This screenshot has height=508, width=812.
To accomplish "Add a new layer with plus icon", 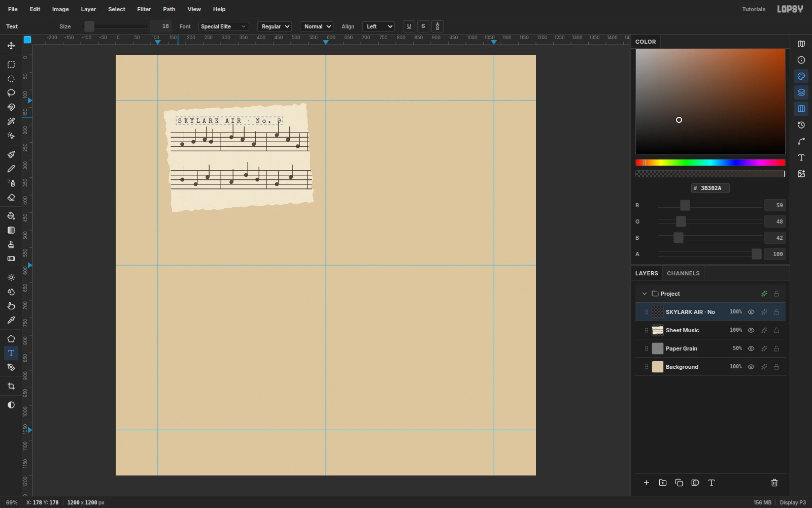I will pyautogui.click(x=647, y=483).
